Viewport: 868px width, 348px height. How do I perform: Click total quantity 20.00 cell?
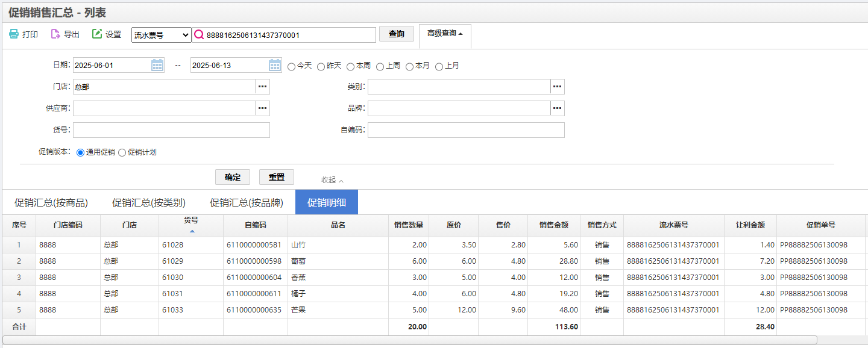pos(409,326)
